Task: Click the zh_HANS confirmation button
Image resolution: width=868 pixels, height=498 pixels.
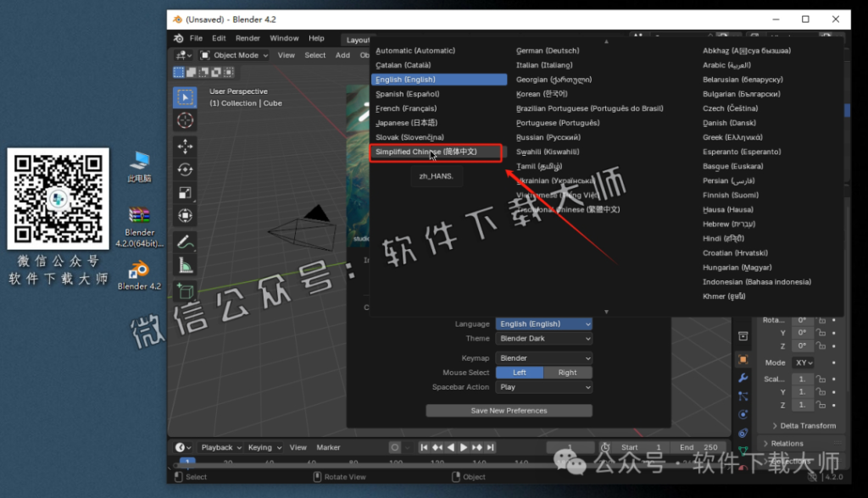Action: coord(437,176)
